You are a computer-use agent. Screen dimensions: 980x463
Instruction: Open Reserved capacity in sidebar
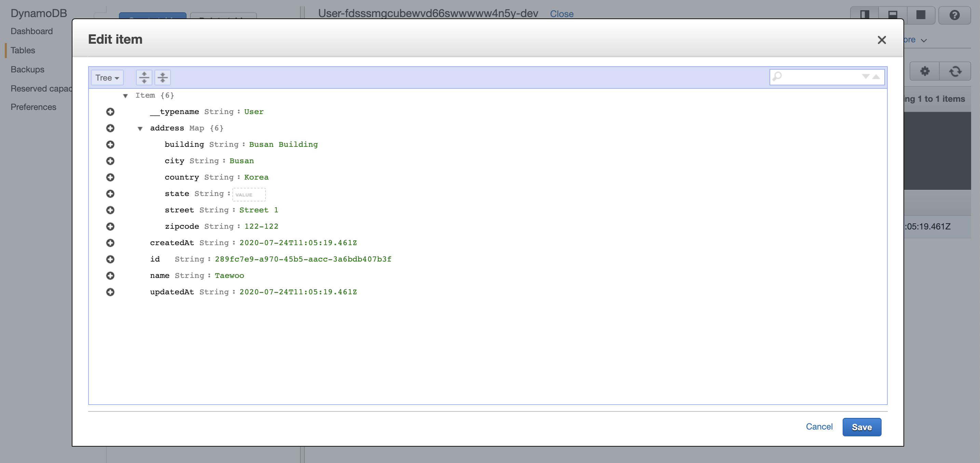click(41, 88)
